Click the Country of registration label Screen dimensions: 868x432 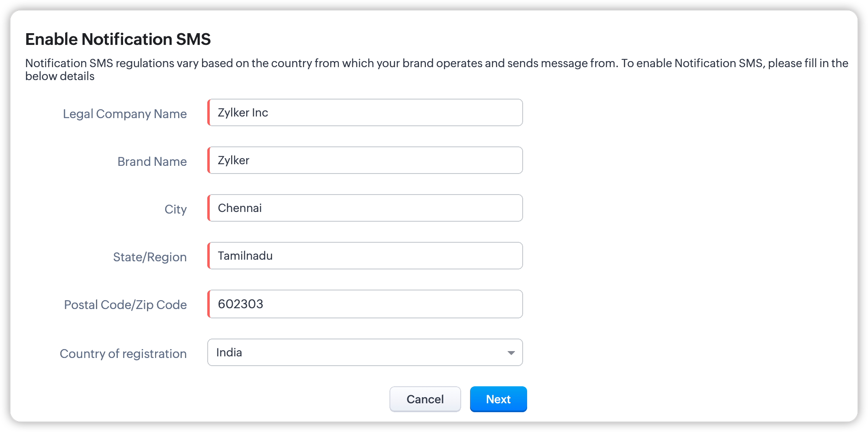(x=123, y=354)
